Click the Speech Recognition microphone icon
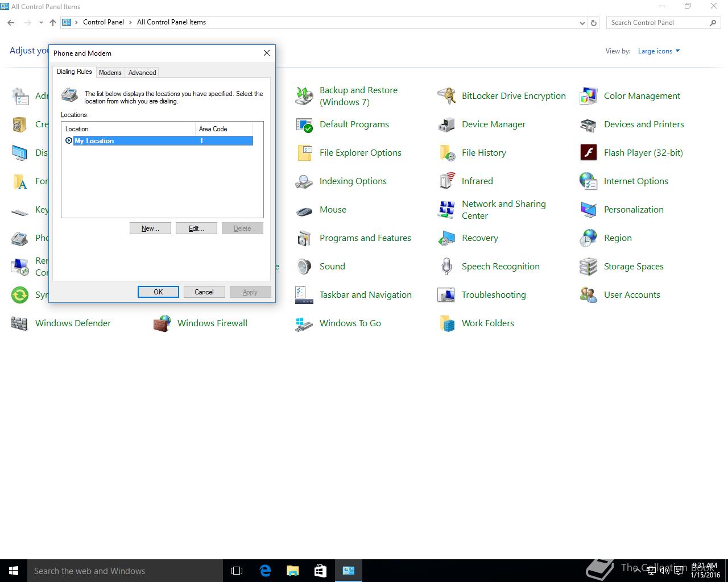The height and width of the screenshot is (582, 728). (x=446, y=267)
